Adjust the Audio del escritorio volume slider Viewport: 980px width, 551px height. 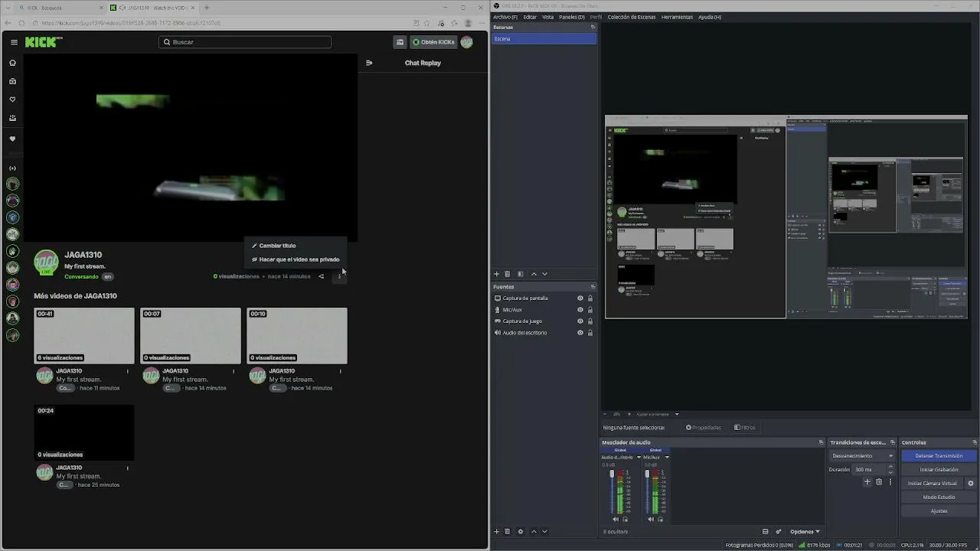[612, 491]
